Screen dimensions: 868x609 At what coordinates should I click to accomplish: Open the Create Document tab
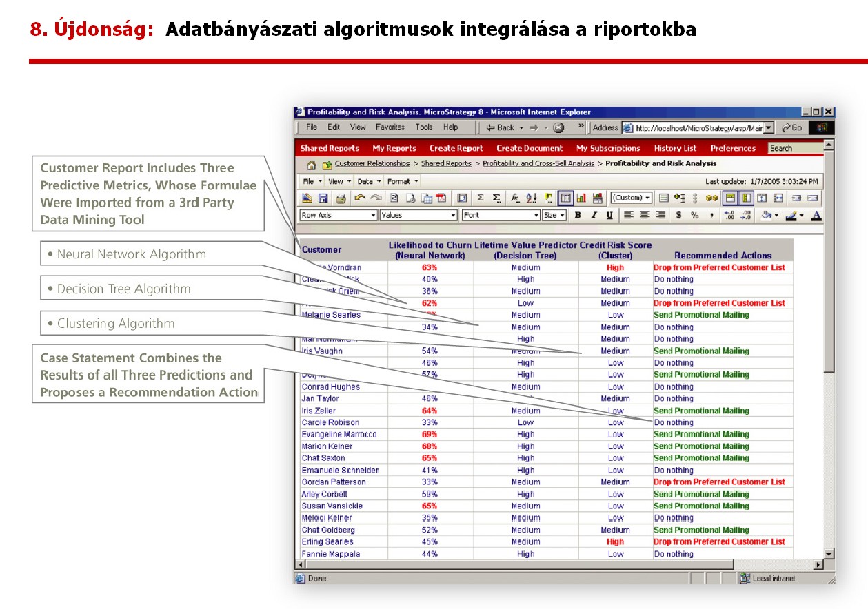pyautogui.click(x=529, y=148)
